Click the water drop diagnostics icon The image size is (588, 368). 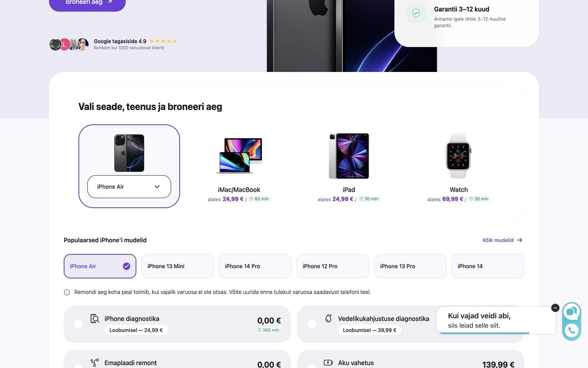pos(328,318)
